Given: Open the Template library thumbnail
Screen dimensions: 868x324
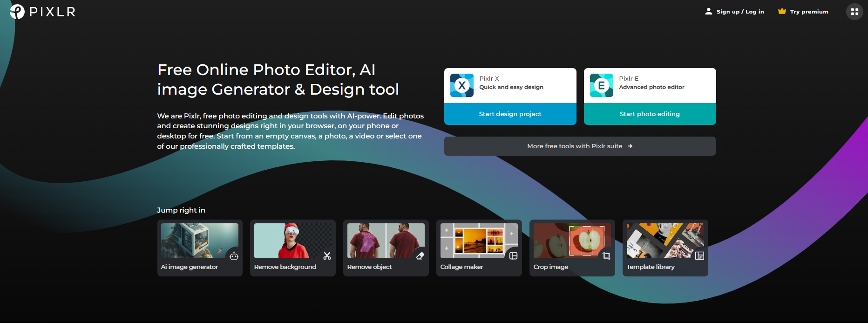Looking at the screenshot, I should tap(665, 241).
